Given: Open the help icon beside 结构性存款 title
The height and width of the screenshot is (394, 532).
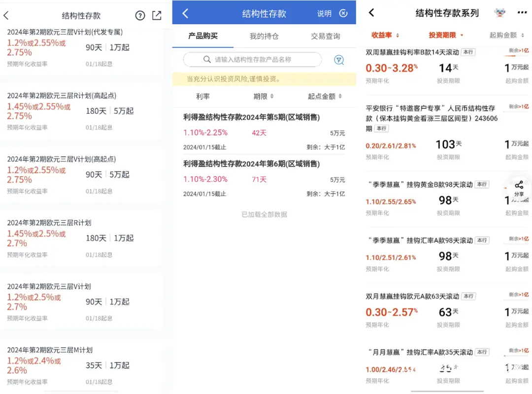Looking at the screenshot, I should (x=140, y=15).
